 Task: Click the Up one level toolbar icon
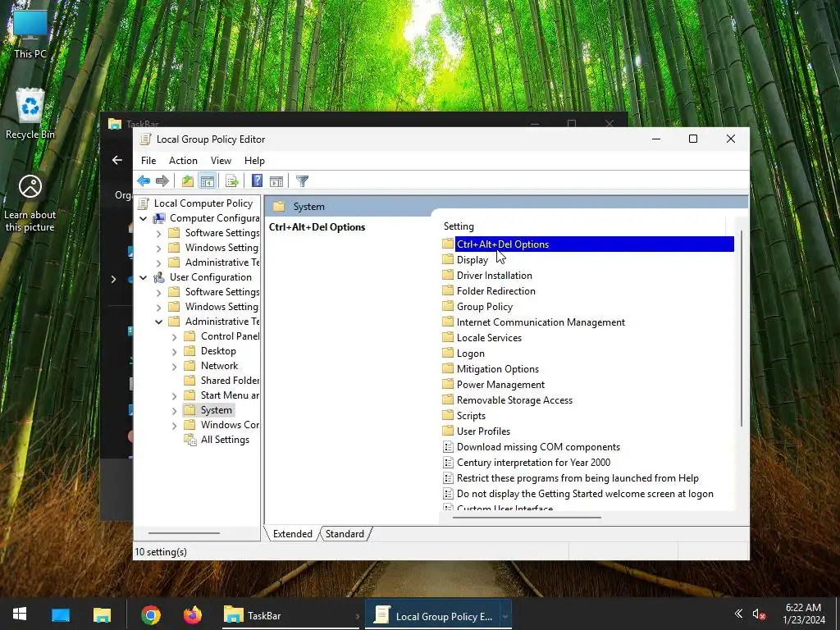click(188, 181)
